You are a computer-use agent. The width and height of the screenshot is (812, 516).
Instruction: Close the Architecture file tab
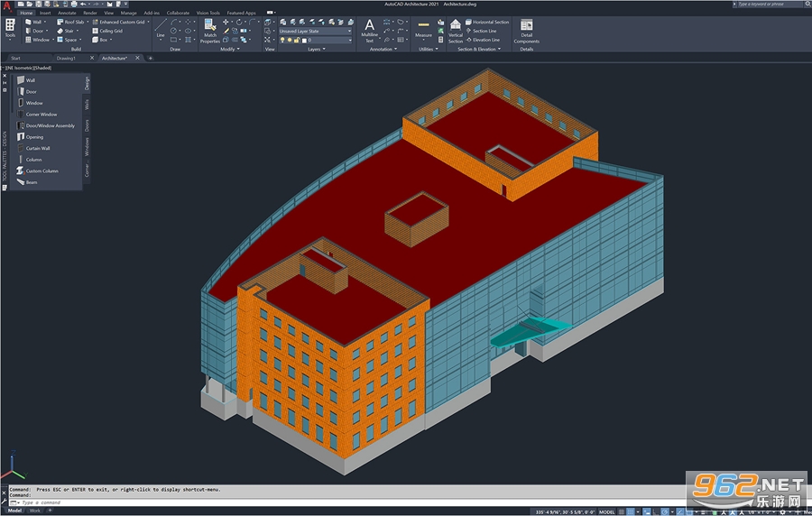[137, 58]
